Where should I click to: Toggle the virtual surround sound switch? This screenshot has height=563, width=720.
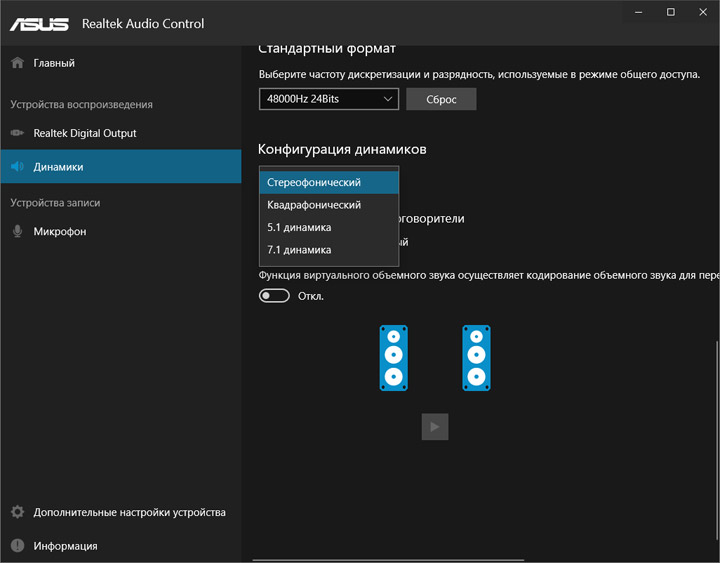coord(274,296)
